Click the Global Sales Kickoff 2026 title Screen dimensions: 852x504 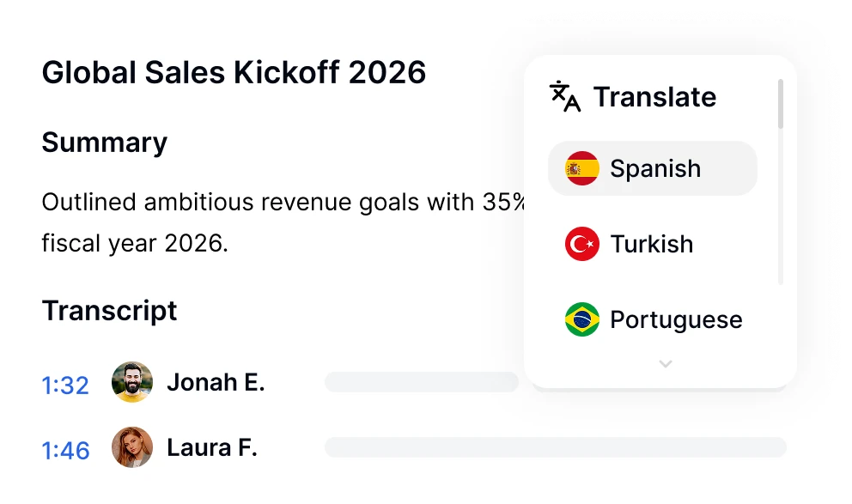click(234, 73)
